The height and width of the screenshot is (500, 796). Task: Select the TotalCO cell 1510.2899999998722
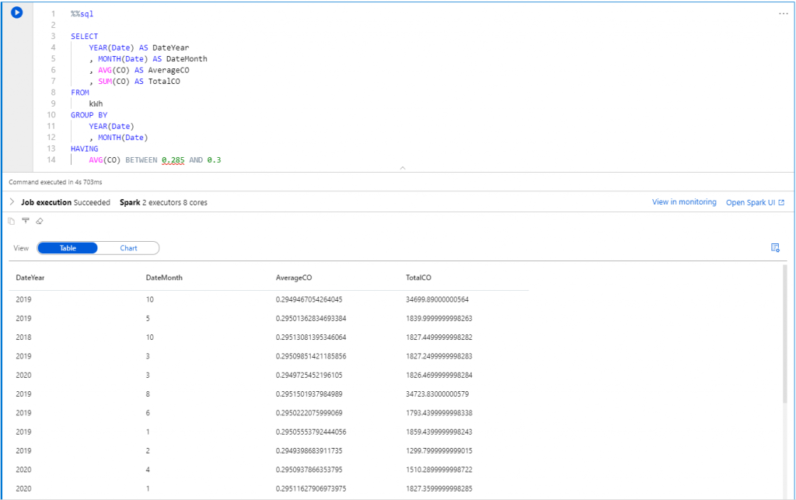[x=439, y=470]
